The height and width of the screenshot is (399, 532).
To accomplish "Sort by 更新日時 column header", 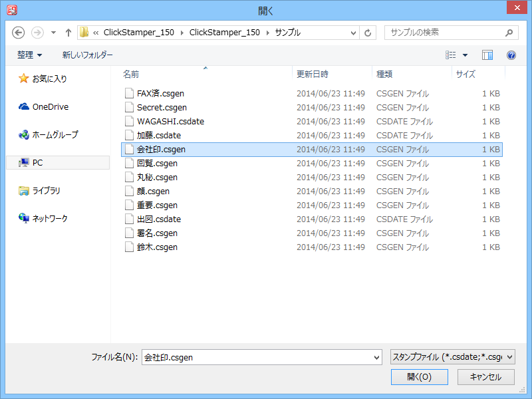I will click(332, 74).
